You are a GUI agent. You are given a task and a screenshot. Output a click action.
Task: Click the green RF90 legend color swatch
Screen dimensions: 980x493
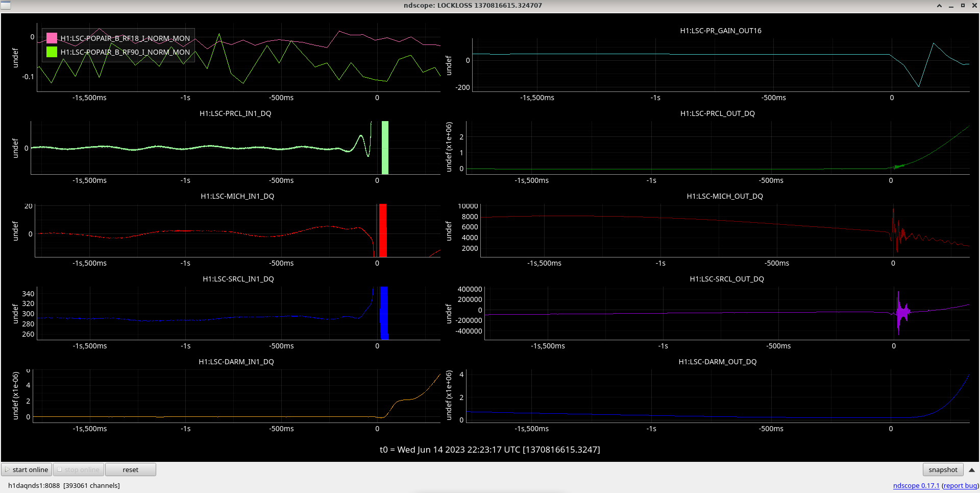52,52
